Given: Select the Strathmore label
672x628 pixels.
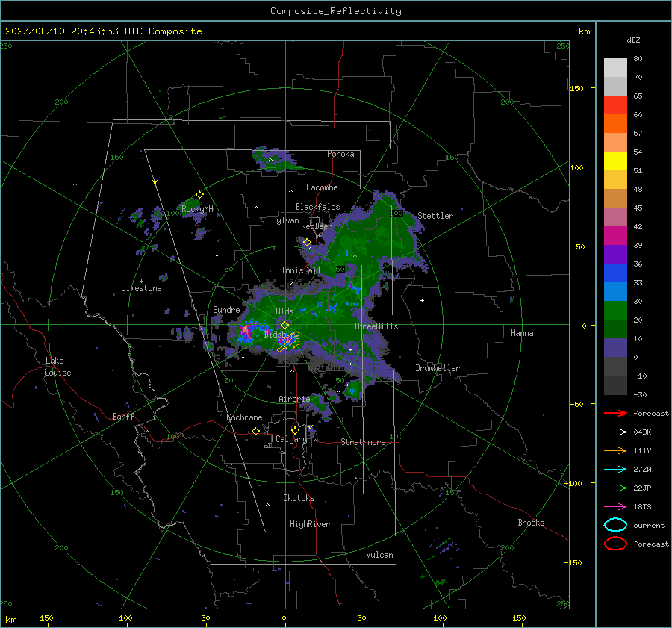Looking at the screenshot, I should pyautogui.click(x=363, y=442).
